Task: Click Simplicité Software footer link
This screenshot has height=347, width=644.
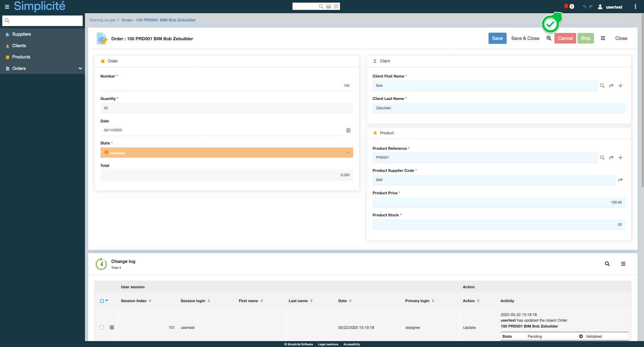Action: [298, 344]
